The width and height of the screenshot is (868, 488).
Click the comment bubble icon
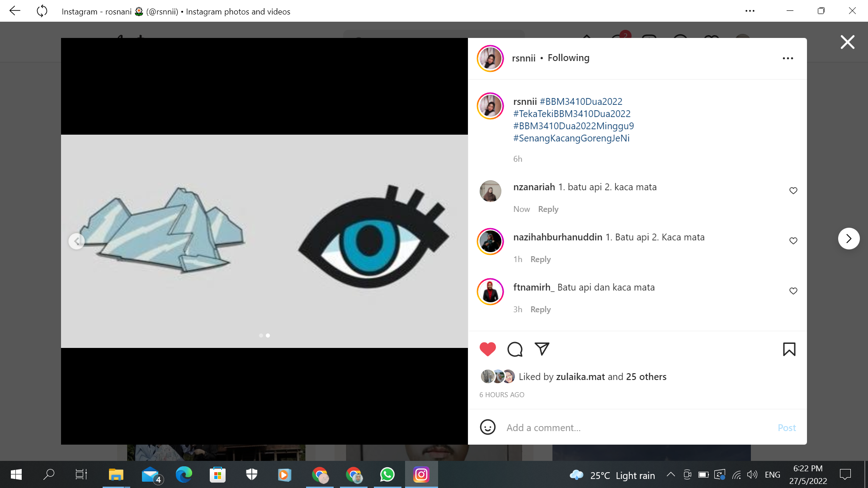(514, 349)
